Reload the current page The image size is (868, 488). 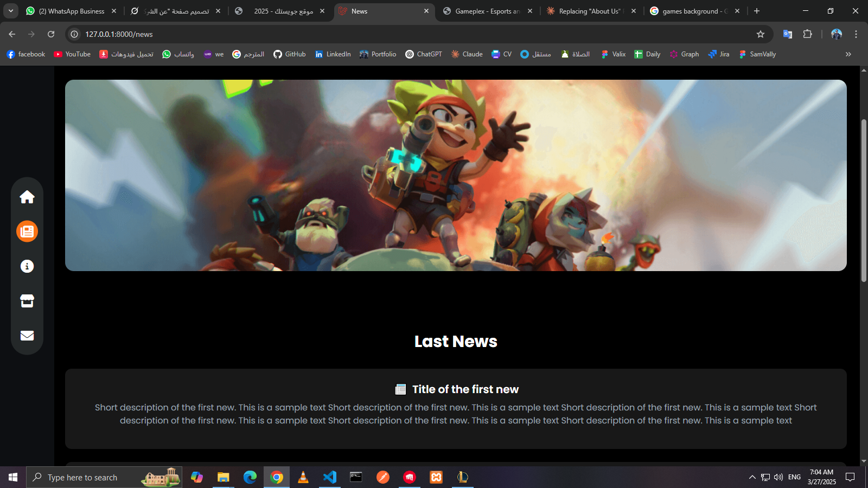click(x=51, y=34)
